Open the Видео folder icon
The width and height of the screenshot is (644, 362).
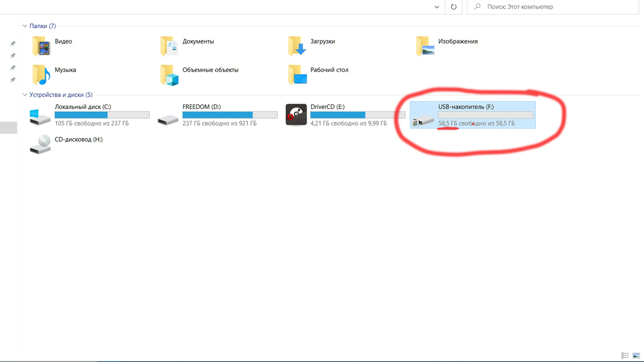click(x=42, y=46)
